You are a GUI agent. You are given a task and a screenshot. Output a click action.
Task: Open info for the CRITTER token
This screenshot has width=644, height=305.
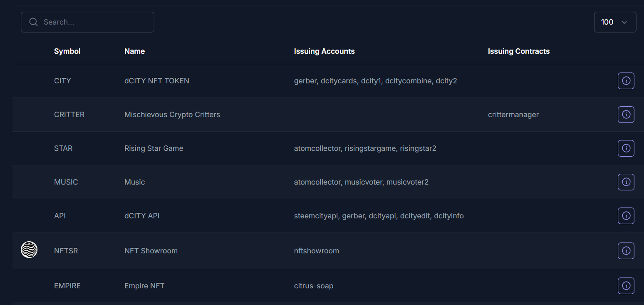tap(626, 115)
